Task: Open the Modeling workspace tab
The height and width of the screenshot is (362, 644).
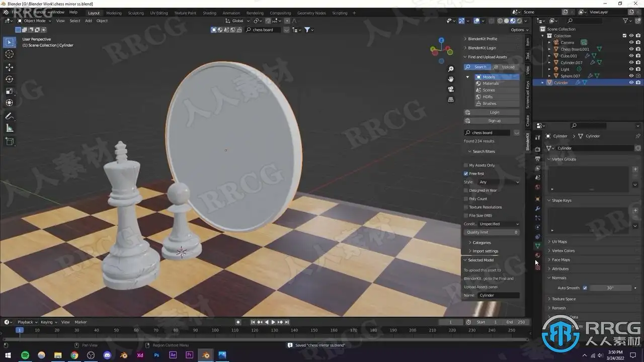Action: coord(114,13)
